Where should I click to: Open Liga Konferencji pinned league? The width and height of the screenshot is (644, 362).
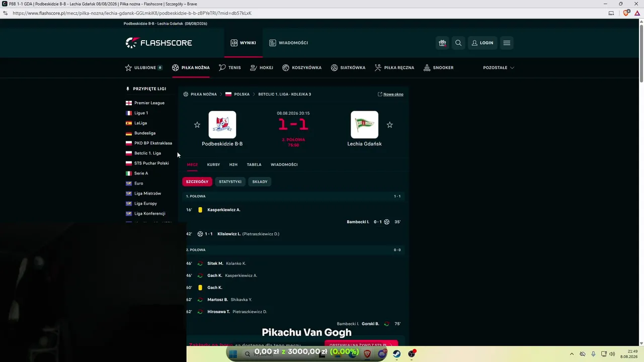coord(145,214)
